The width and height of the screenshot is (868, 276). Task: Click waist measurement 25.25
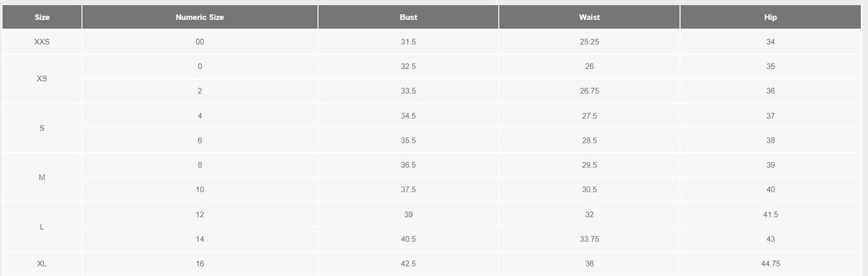[x=589, y=42]
